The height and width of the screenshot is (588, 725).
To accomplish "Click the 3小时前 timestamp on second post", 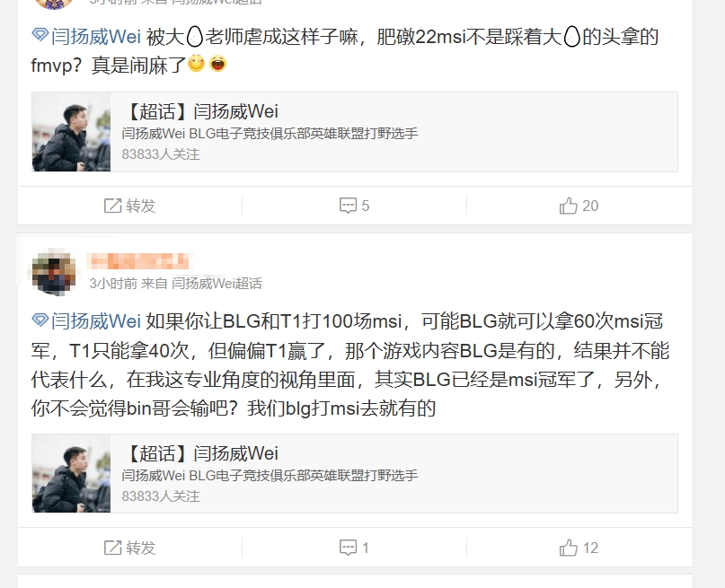I will 113,283.
